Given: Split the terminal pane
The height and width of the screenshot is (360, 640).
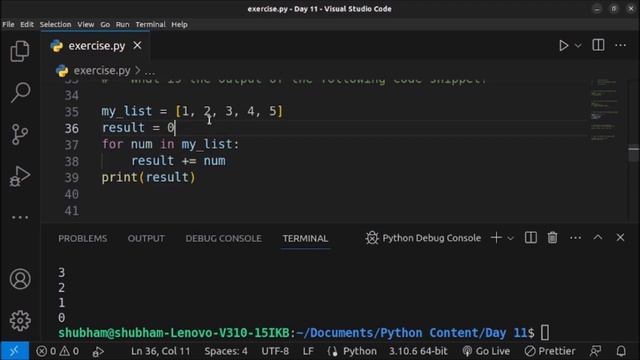Looking at the screenshot, I should [x=531, y=238].
